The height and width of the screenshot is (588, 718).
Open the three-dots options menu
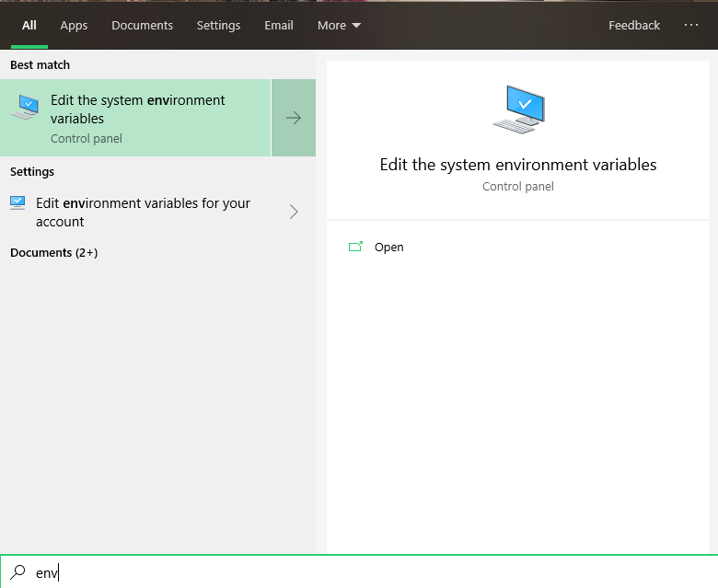(x=691, y=26)
